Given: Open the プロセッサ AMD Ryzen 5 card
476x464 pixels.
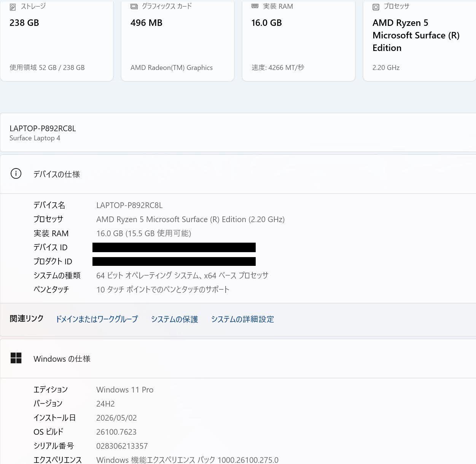Looking at the screenshot, I should click(x=420, y=40).
